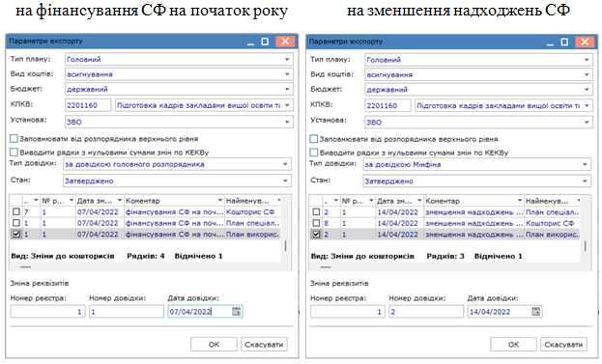Open Стан dropdown in right dialog
The height and width of the screenshot is (364, 602).
pos(585,182)
